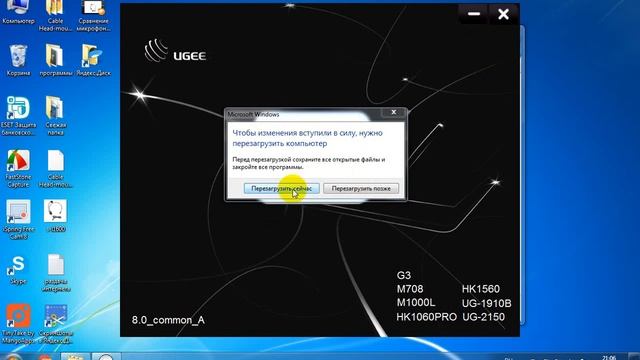
Task: Open Cable Head-mou... folder in top row
Action: point(56,16)
